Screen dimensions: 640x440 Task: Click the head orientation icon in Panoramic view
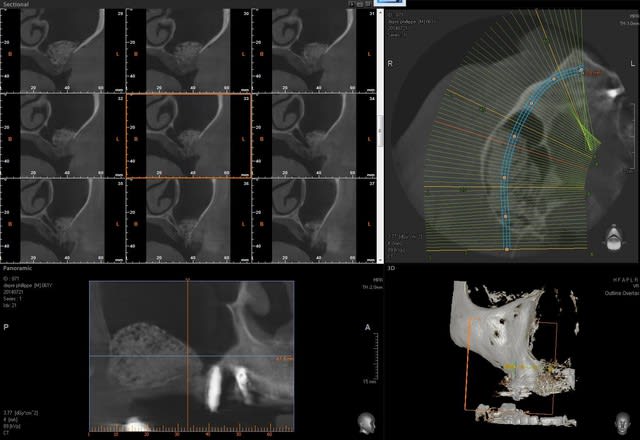[x=367, y=423]
